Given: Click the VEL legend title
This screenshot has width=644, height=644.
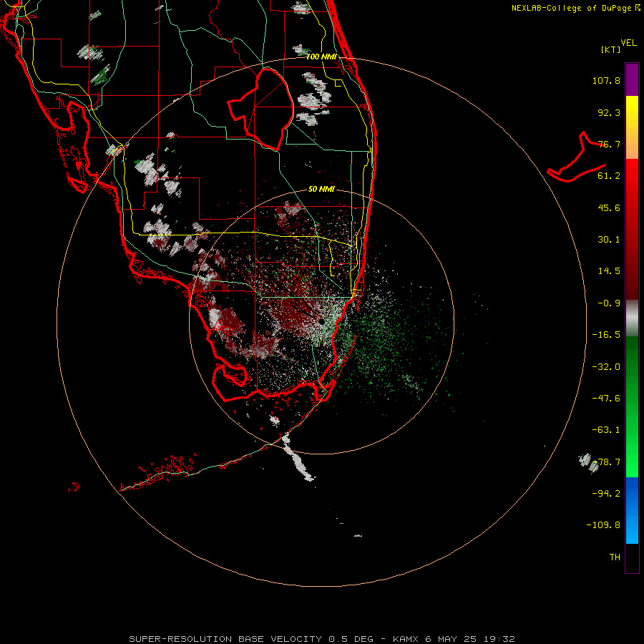Looking at the screenshot, I should click(x=628, y=43).
